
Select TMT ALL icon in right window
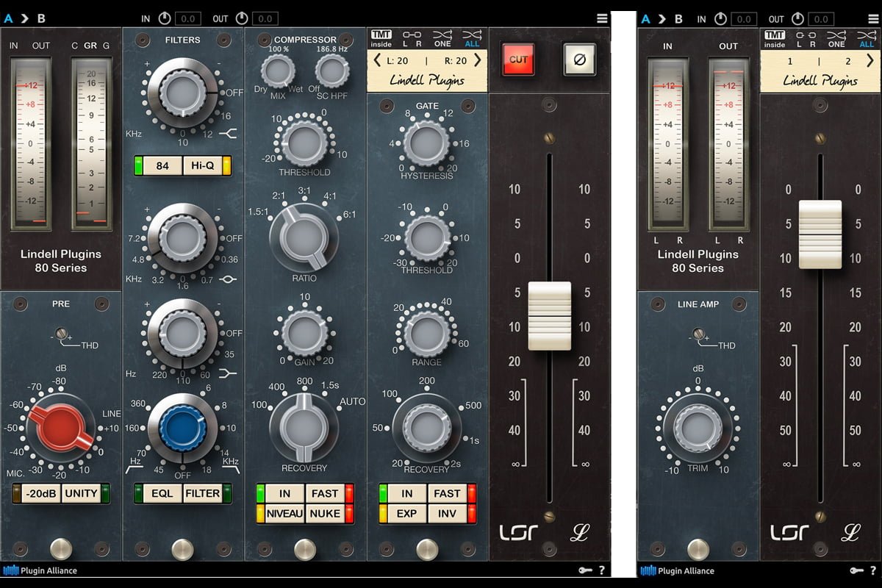point(867,38)
